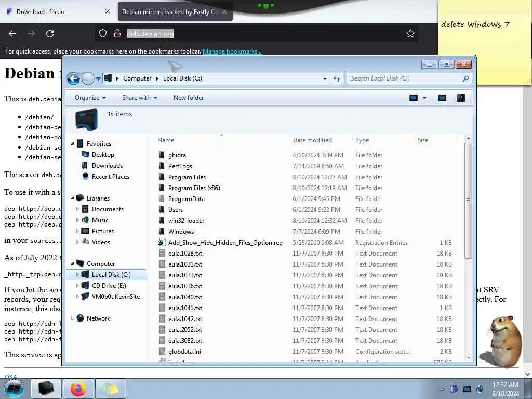Open the address bar history dropdown in Explorer
The width and height of the screenshot is (532, 399).
click(325, 79)
